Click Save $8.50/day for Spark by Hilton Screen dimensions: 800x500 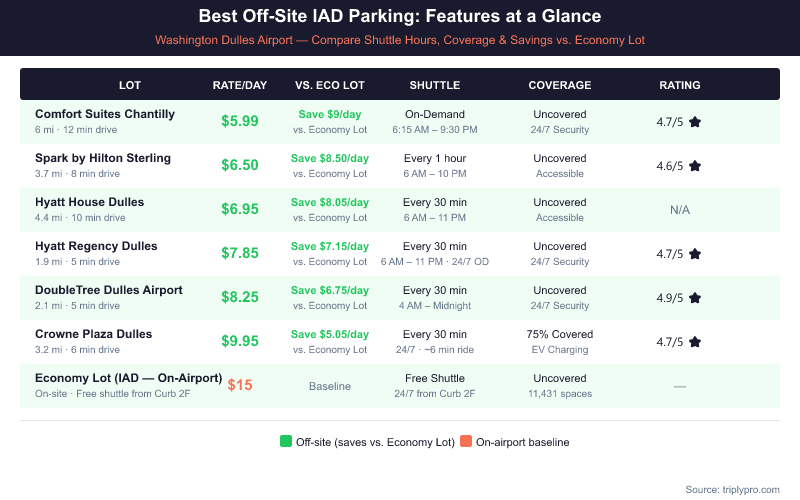pyautogui.click(x=330, y=158)
